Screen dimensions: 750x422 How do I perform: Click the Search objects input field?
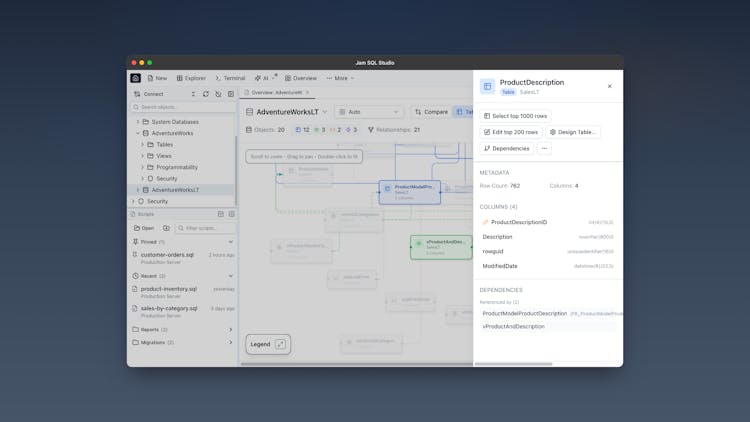tap(185, 107)
